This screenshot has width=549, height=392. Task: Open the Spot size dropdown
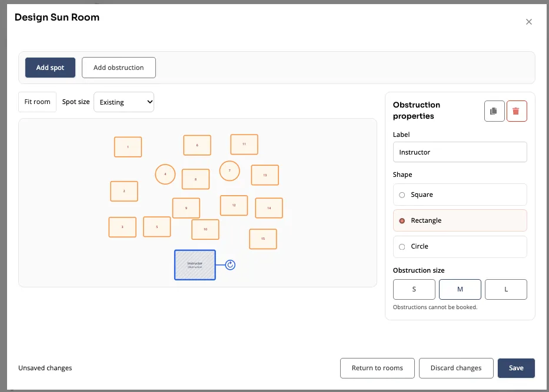click(x=124, y=102)
